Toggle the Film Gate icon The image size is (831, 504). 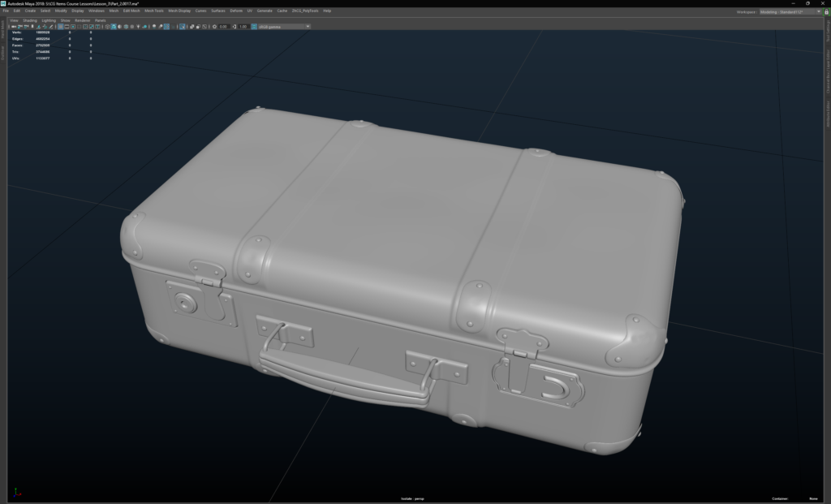pos(67,27)
